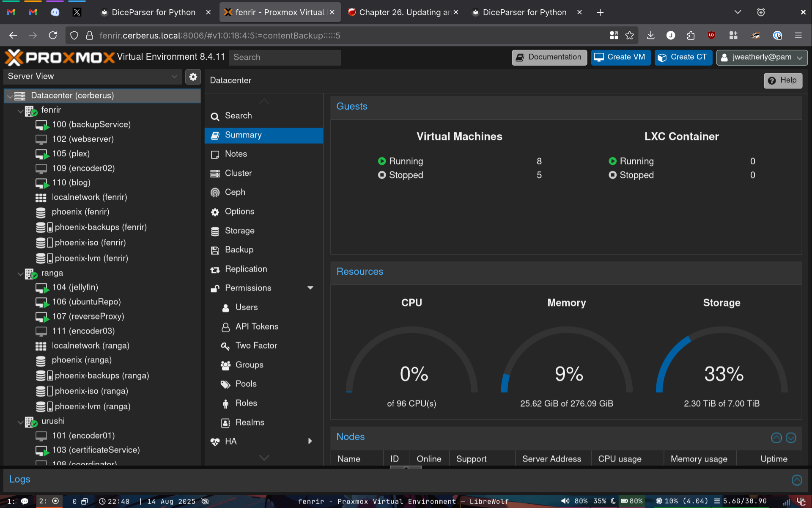The image size is (812, 508).
Task: Open the jweatherly@pam user dropdown
Action: coord(762,58)
